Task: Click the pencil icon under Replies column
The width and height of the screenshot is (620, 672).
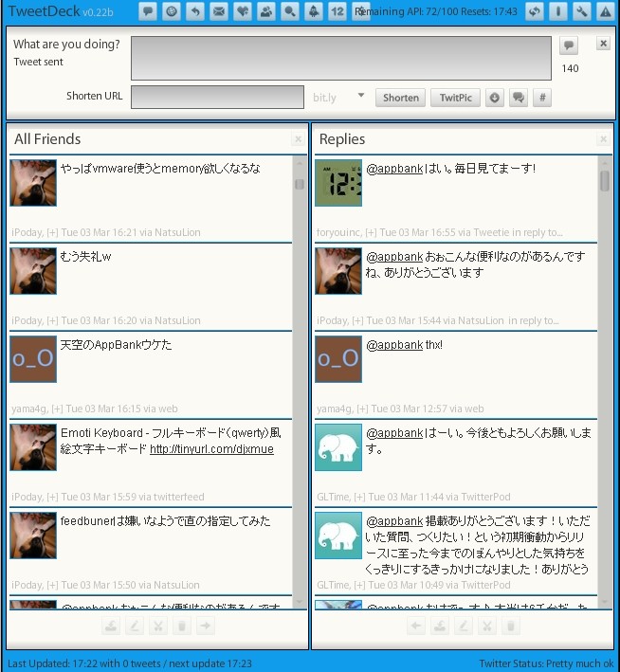Action: coord(464,626)
